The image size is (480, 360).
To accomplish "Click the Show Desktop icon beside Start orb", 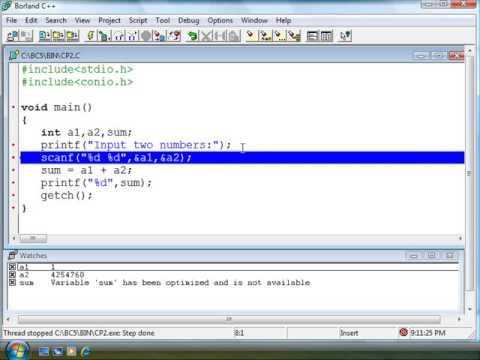I will point(43,351).
